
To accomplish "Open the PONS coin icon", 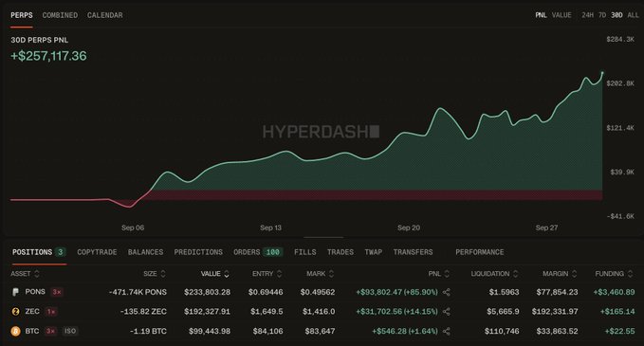I will (15, 292).
